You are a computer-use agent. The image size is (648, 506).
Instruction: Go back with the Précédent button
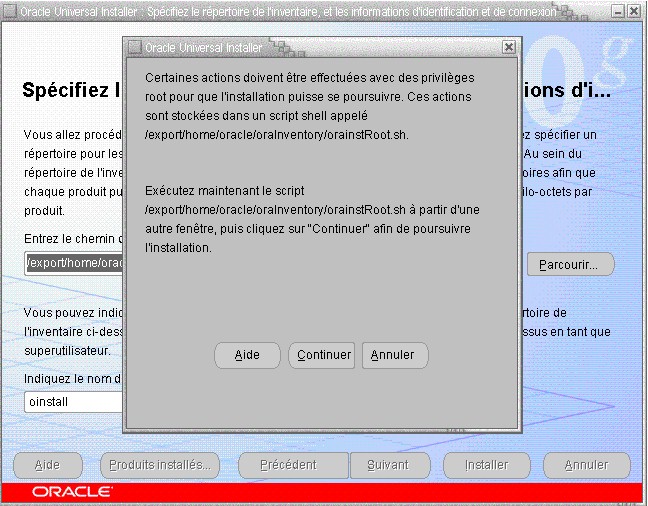[288, 465]
